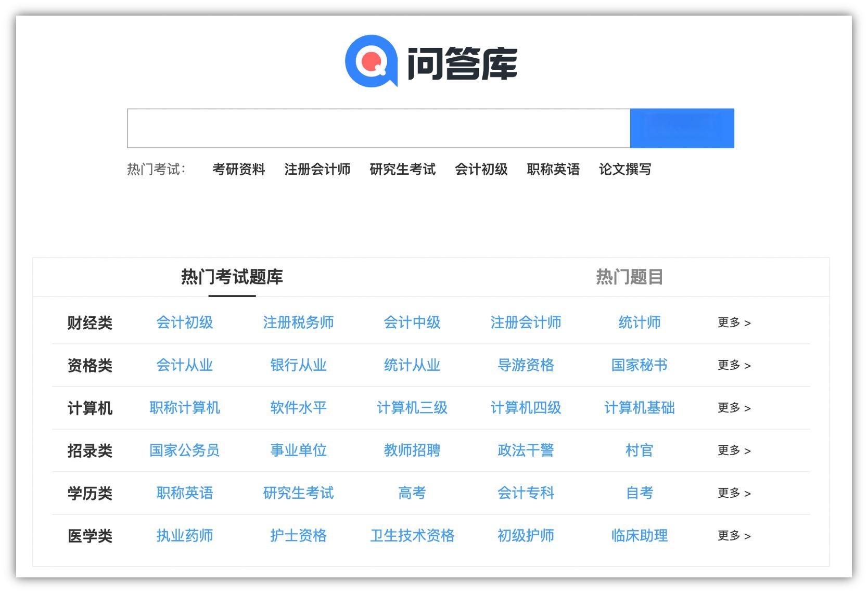This screenshot has width=868, height=593.
Task: Open the 国家公务员 question bank
Action: coord(185,450)
